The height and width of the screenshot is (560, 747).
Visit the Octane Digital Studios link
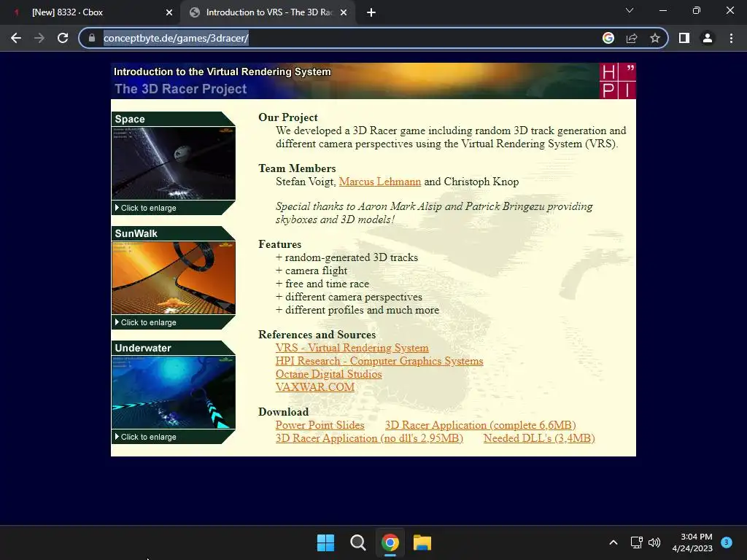coord(329,374)
